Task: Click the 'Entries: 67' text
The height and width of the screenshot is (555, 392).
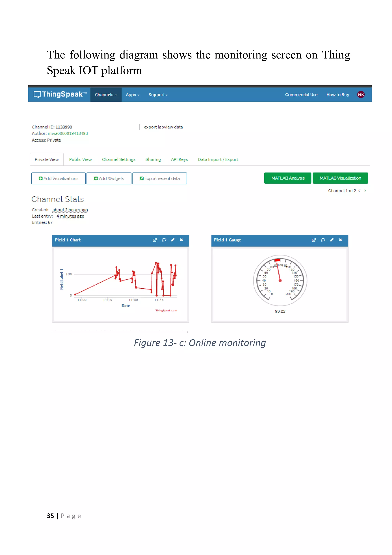Action: coord(42,222)
